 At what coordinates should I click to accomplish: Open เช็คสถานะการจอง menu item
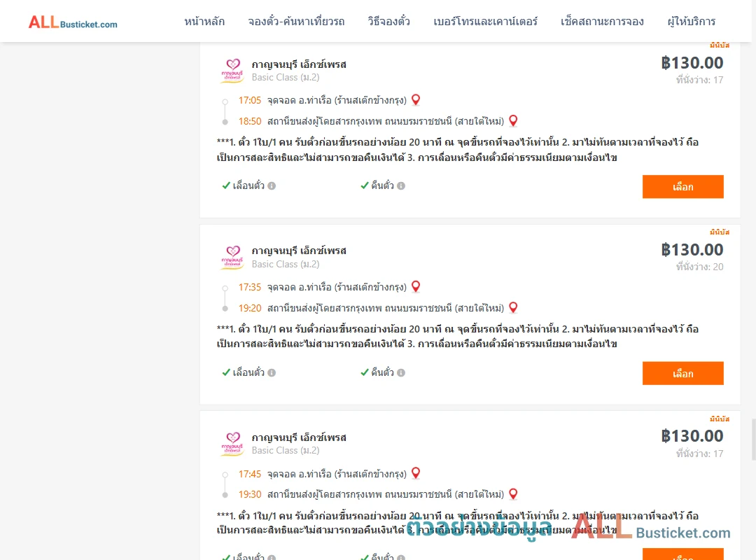click(x=602, y=22)
